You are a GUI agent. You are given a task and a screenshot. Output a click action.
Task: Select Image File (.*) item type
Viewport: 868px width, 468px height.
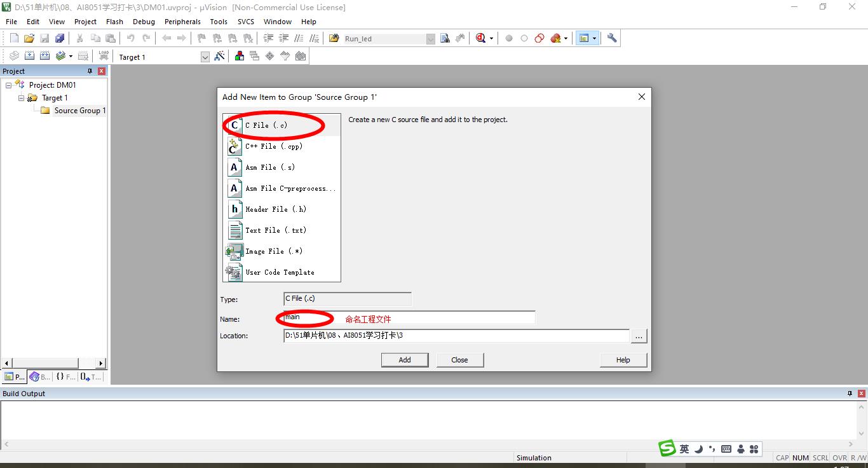click(283, 251)
